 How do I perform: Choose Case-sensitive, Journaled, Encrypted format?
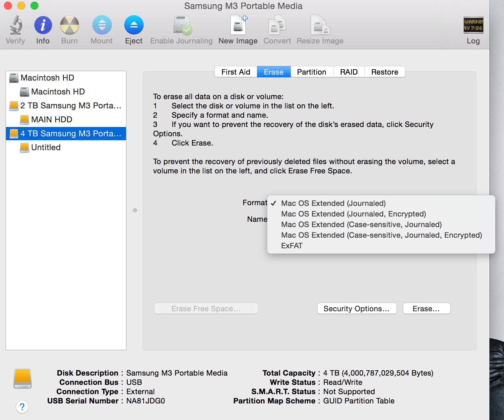click(381, 235)
